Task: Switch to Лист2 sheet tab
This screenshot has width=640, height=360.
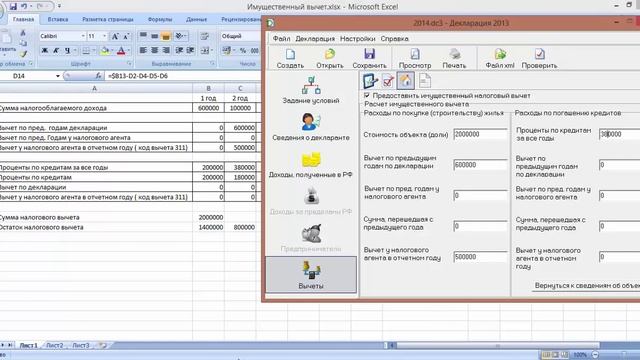Action: 55,345
